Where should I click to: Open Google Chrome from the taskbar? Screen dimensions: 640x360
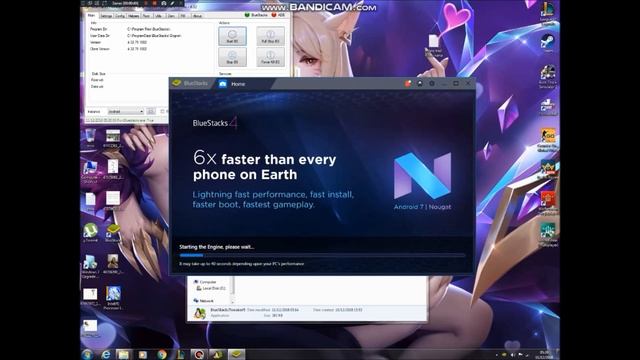click(x=162, y=354)
